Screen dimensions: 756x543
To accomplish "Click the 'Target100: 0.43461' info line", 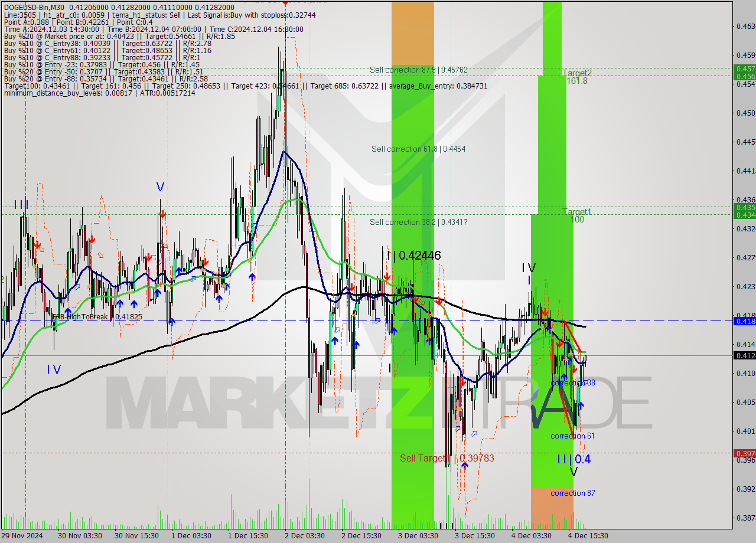I will [245, 86].
